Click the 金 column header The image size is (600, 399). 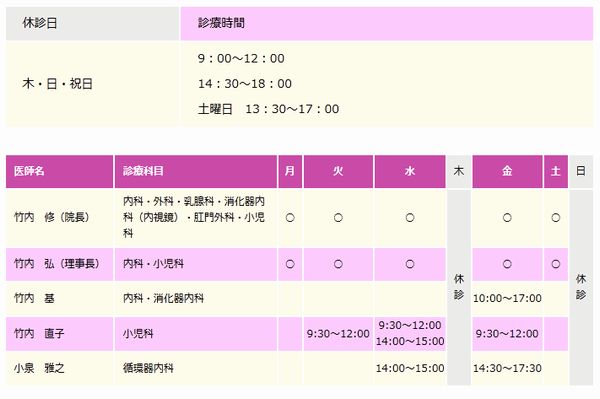[507, 171]
